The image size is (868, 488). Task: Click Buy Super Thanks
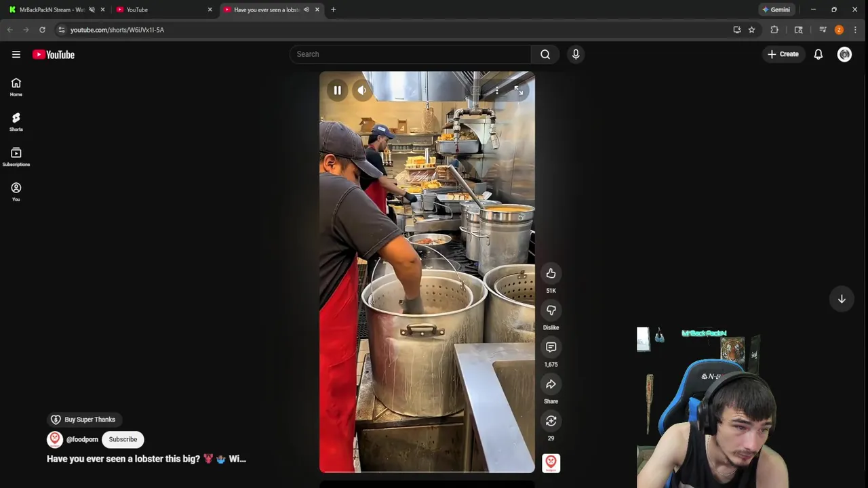(84, 420)
